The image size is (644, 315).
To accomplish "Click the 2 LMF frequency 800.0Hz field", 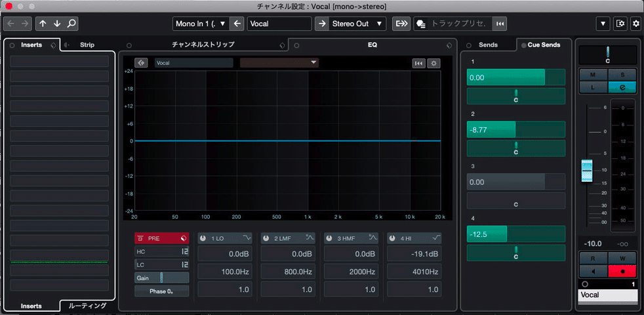I will [288, 272].
